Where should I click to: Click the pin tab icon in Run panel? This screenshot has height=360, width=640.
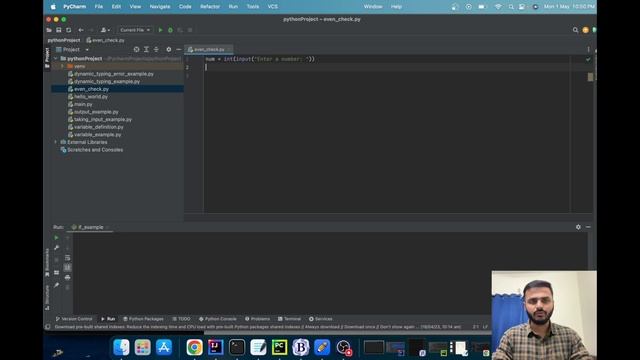point(56,285)
